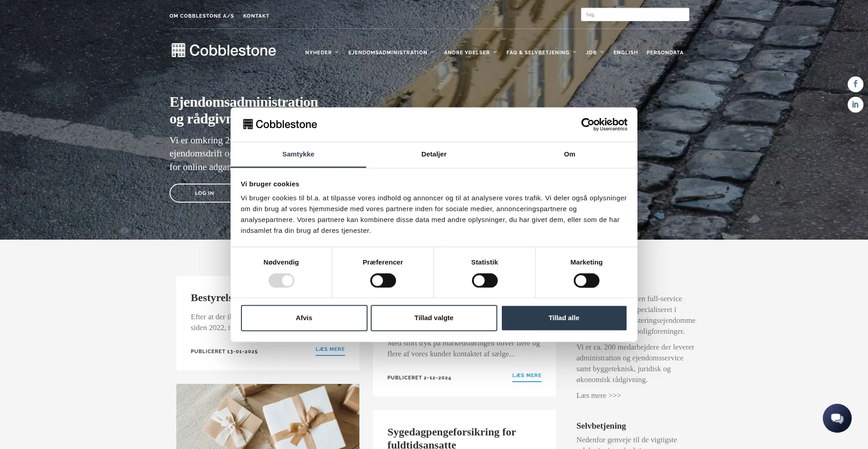Switch on the Marketing cookie toggle

pos(586,281)
